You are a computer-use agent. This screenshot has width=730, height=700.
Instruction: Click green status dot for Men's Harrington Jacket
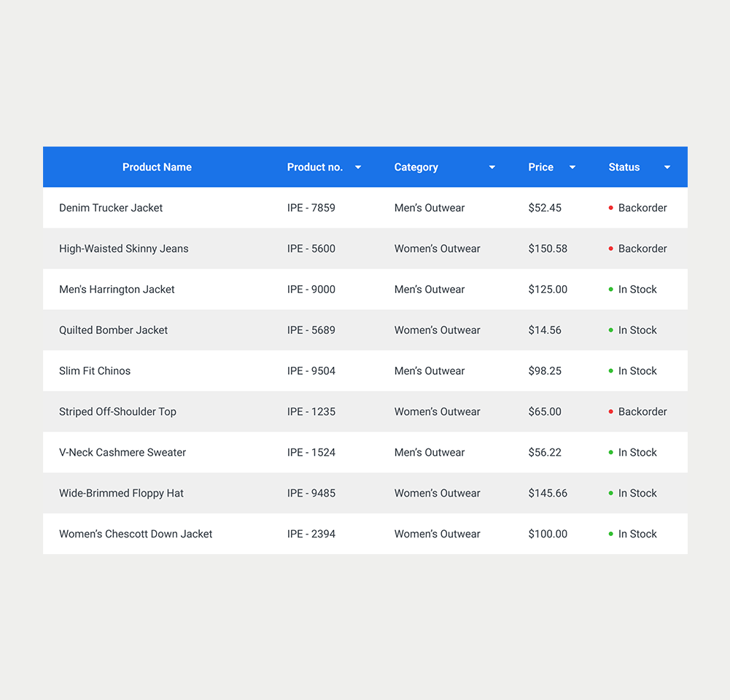click(x=610, y=289)
